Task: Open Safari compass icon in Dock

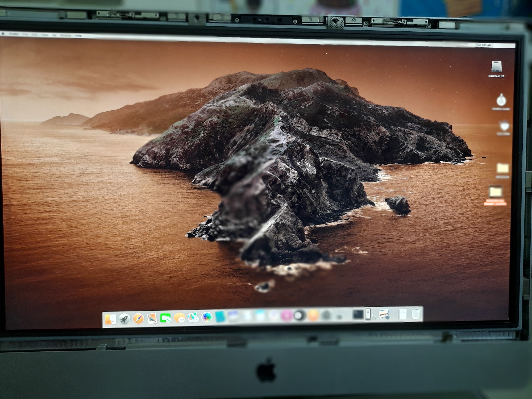Action: coord(138,318)
